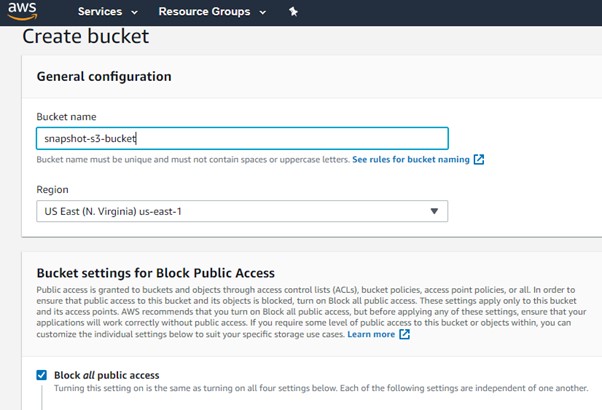Click the General configuration section heading

[x=103, y=77]
